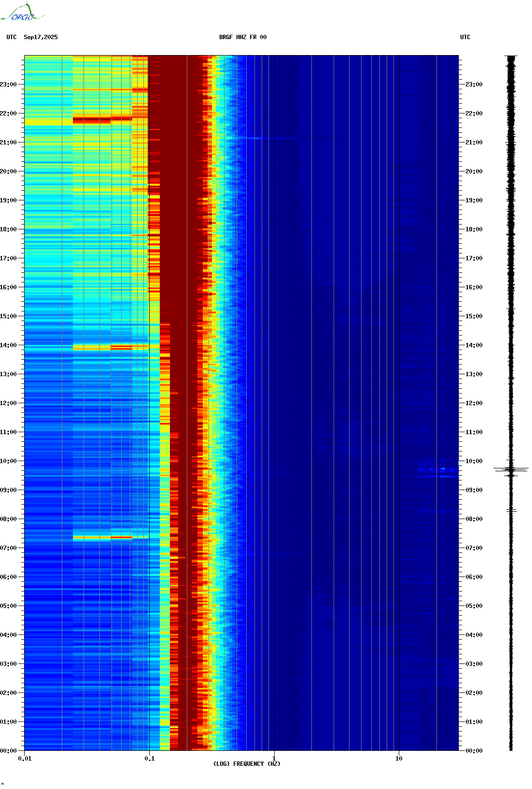Click the bright high-frequency burst near 09:40
The height and width of the screenshot is (789, 532).
pyautogui.click(x=438, y=470)
